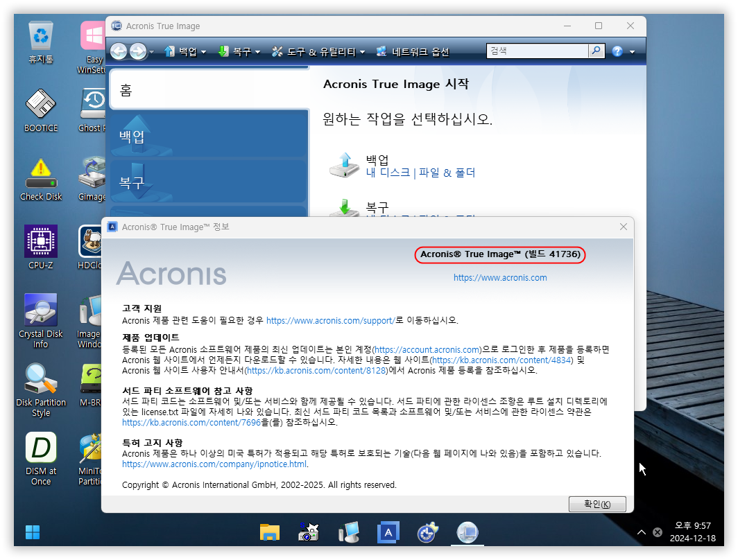Select the Image for Windows desktop icon
Viewport: 738px width, 560px height.
click(x=90, y=322)
